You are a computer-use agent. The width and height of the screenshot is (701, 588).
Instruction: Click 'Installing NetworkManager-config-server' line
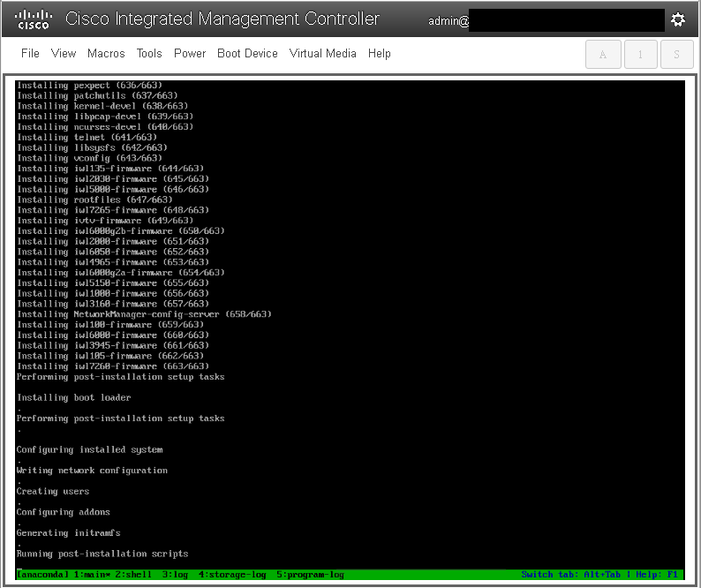click(144, 314)
